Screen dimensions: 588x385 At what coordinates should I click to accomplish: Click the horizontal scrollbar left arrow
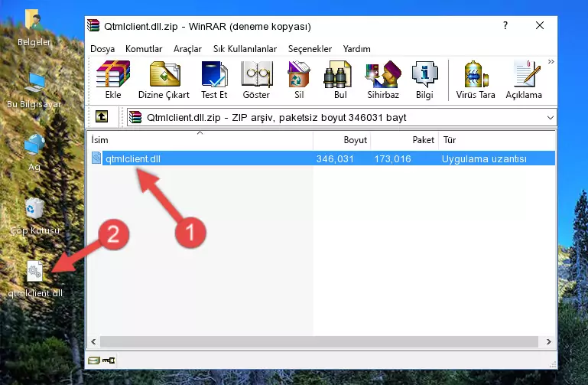click(x=93, y=341)
